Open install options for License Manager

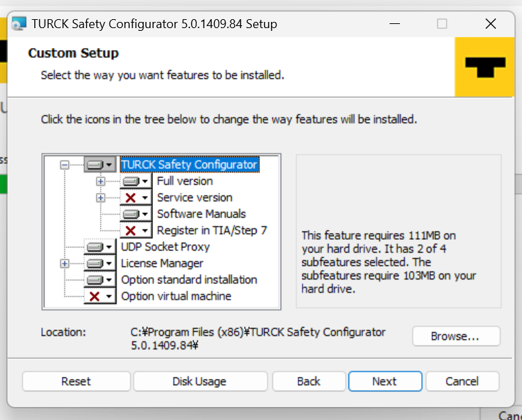[100, 263]
